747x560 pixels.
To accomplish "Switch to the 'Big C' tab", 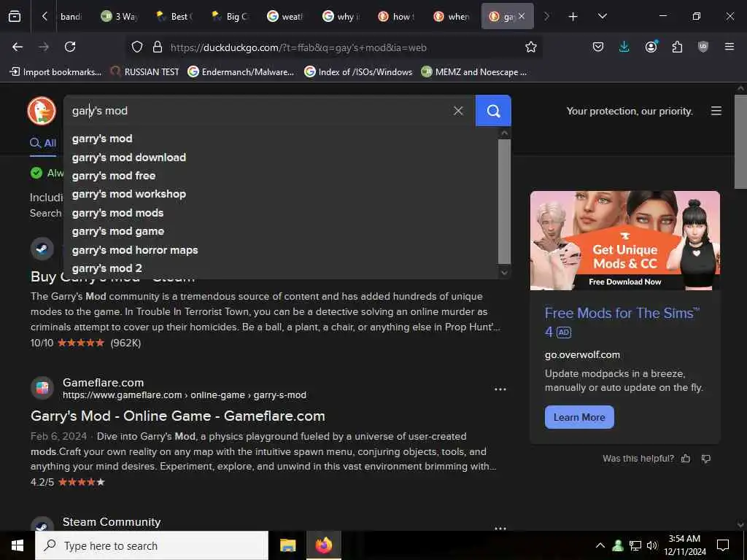I will coord(231,17).
